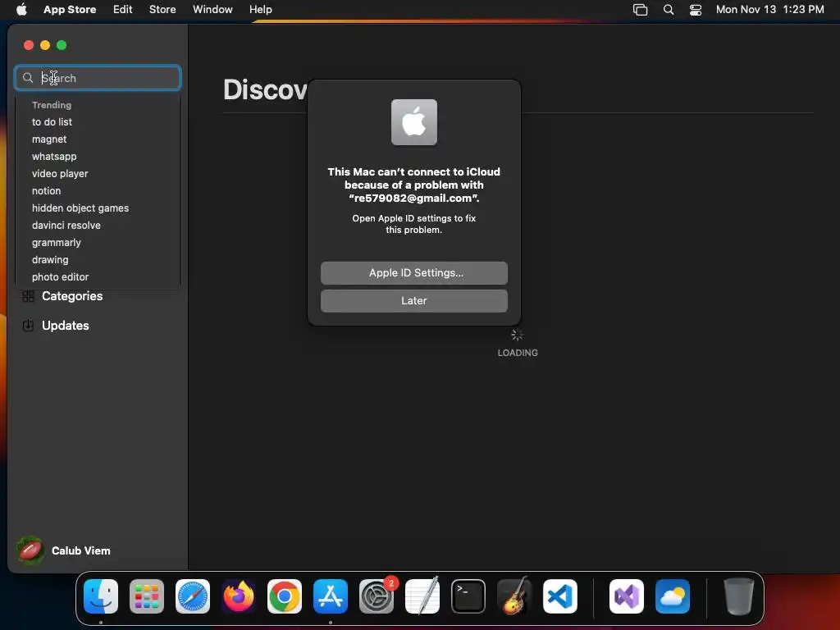Select trending search 'davinci resolve'

click(x=66, y=226)
